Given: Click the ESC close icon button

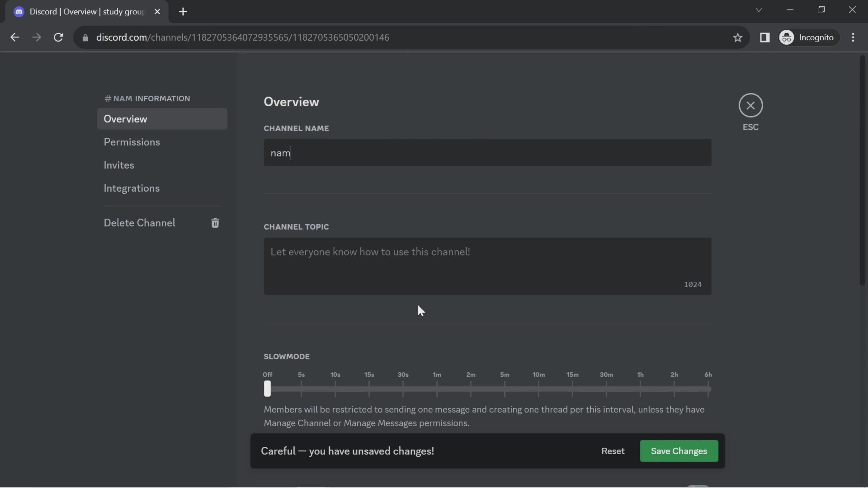Looking at the screenshot, I should (x=750, y=106).
